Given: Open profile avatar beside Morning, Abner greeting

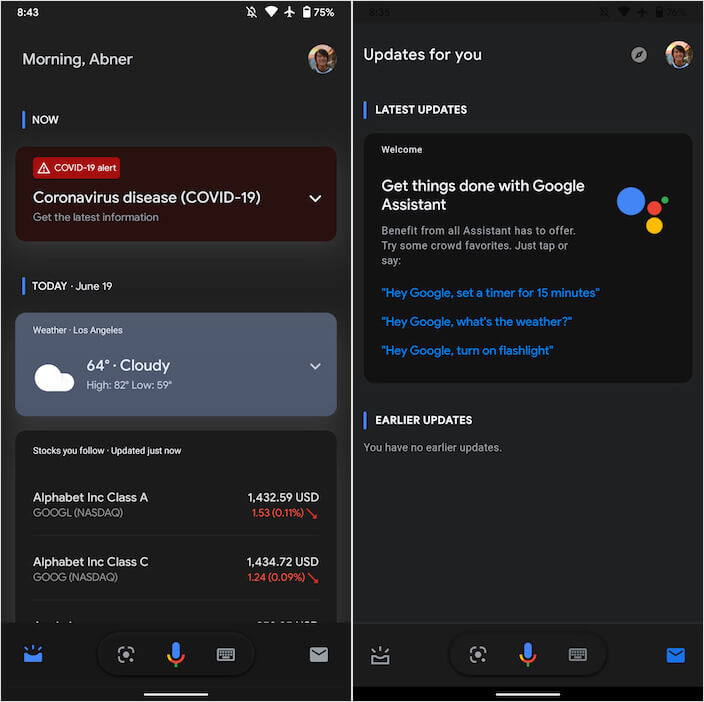Looking at the screenshot, I should click(x=322, y=59).
